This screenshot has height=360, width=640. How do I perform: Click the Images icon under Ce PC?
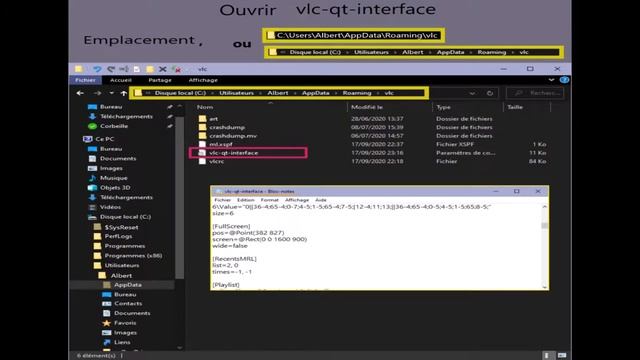tap(92, 168)
